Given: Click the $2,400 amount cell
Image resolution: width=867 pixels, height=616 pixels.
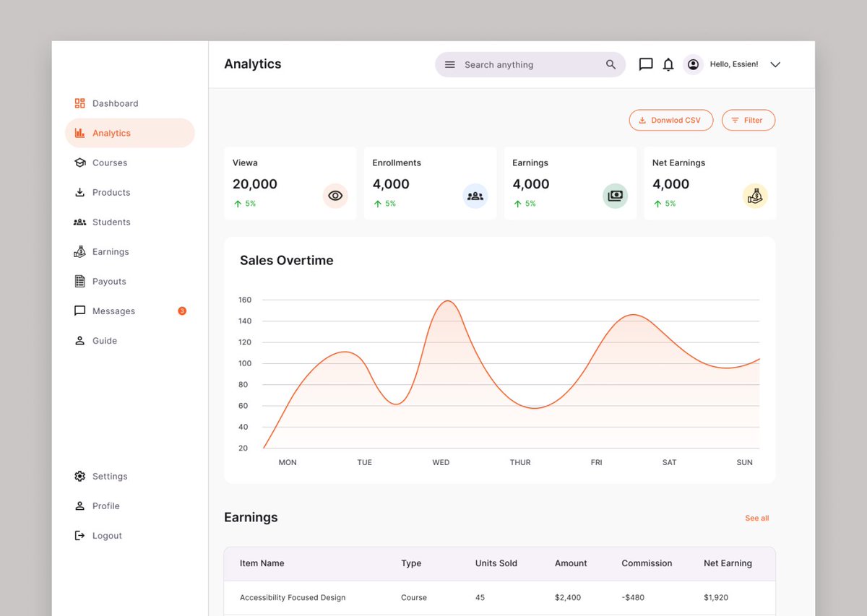Looking at the screenshot, I should click(x=567, y=597).
